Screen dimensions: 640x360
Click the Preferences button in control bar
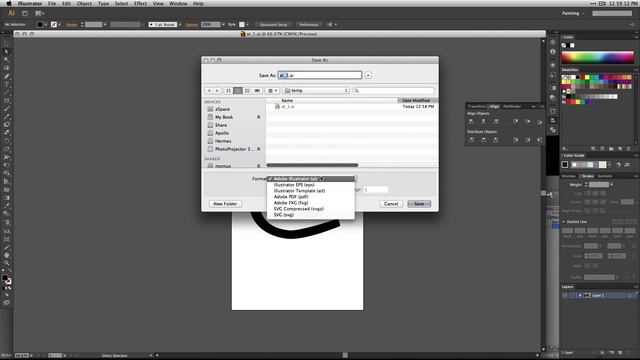click(309, 24)
